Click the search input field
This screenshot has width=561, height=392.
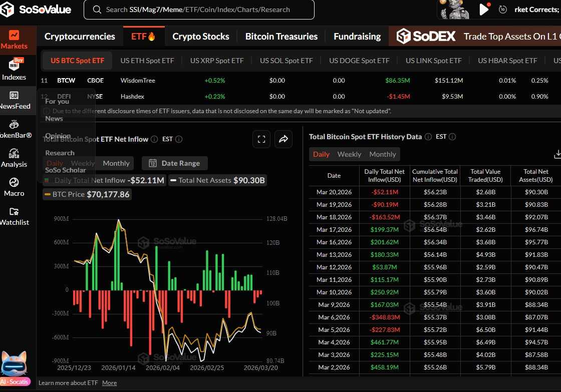click(x=198, y=10)
